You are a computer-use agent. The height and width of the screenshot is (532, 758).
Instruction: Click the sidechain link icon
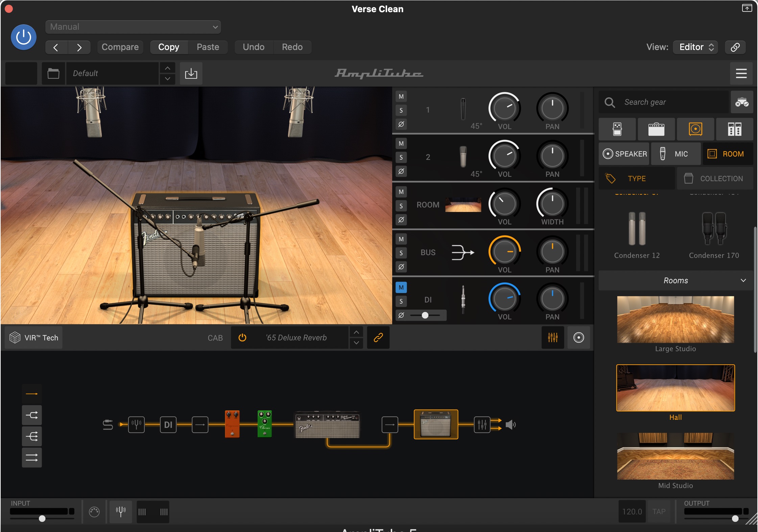[x=735, y=47]
